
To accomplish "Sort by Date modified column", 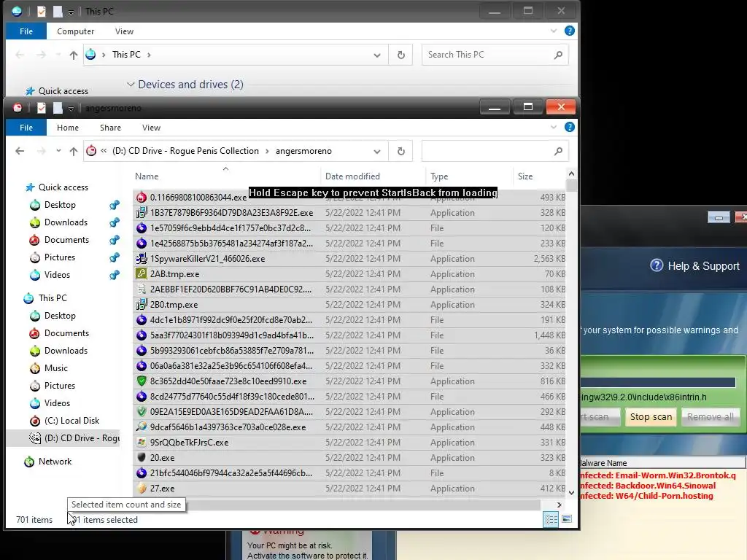I will [352, 176].
